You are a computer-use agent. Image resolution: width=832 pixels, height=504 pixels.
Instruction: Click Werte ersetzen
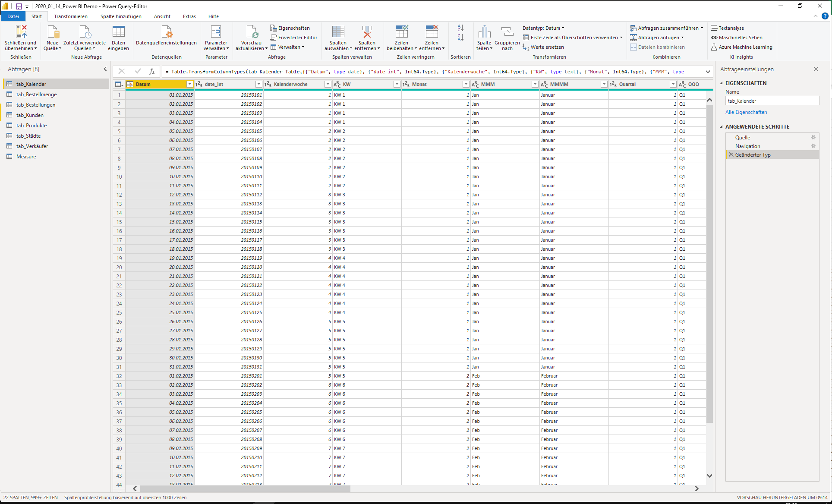(x=543, y=47)
